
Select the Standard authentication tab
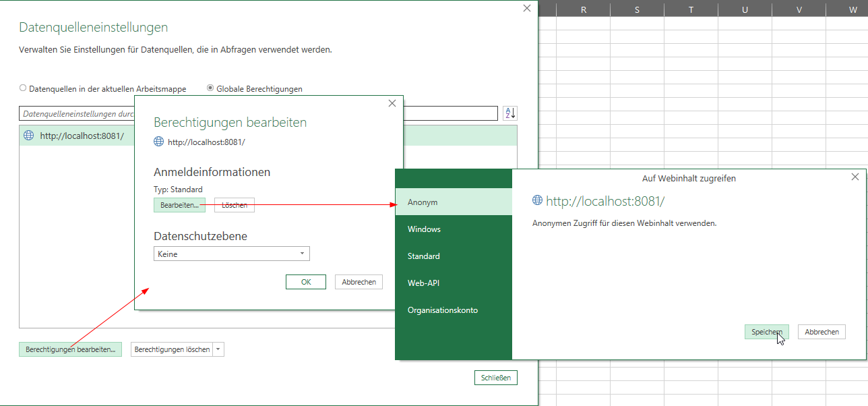click(x=453, y=256)
